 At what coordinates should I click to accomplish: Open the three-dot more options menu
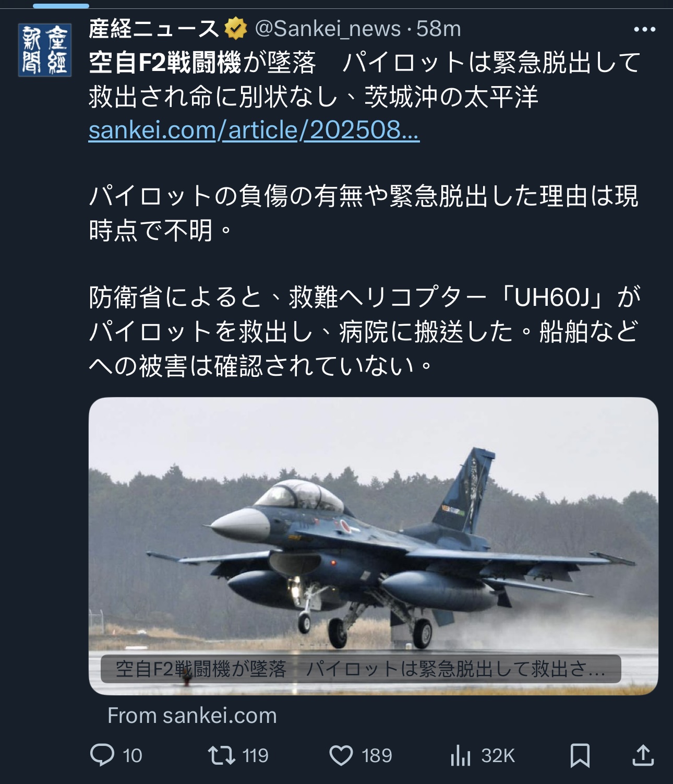[x=644, y=29]
